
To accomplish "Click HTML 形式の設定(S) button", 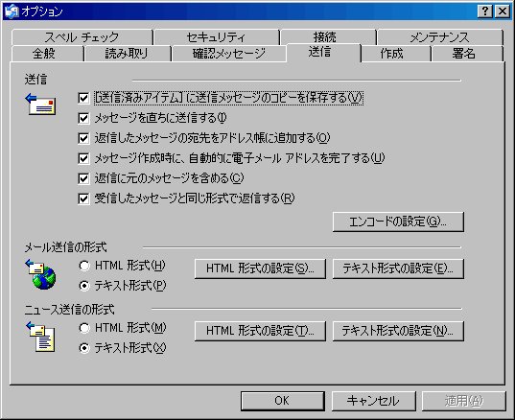I will point(260,268).
